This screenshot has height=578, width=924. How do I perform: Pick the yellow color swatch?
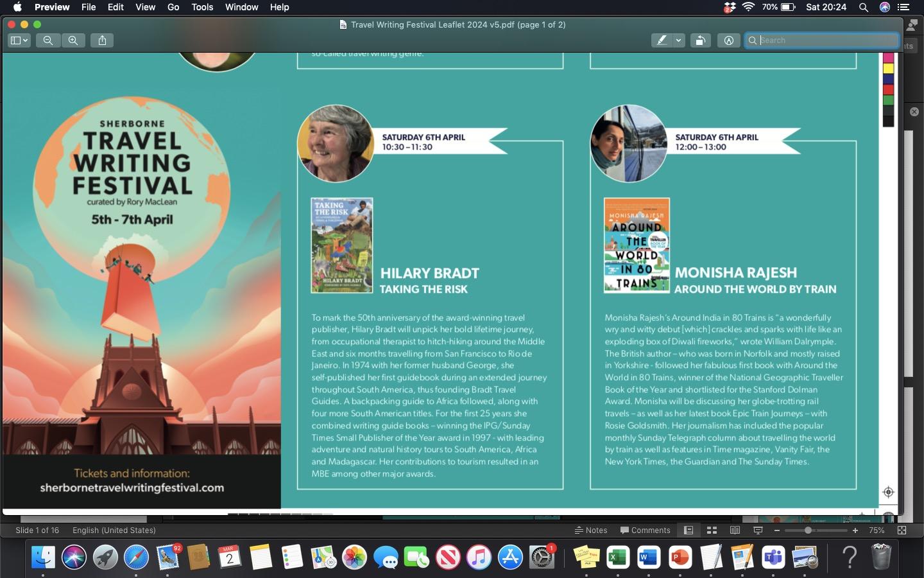pyautogui.click(x=888, y=68)
